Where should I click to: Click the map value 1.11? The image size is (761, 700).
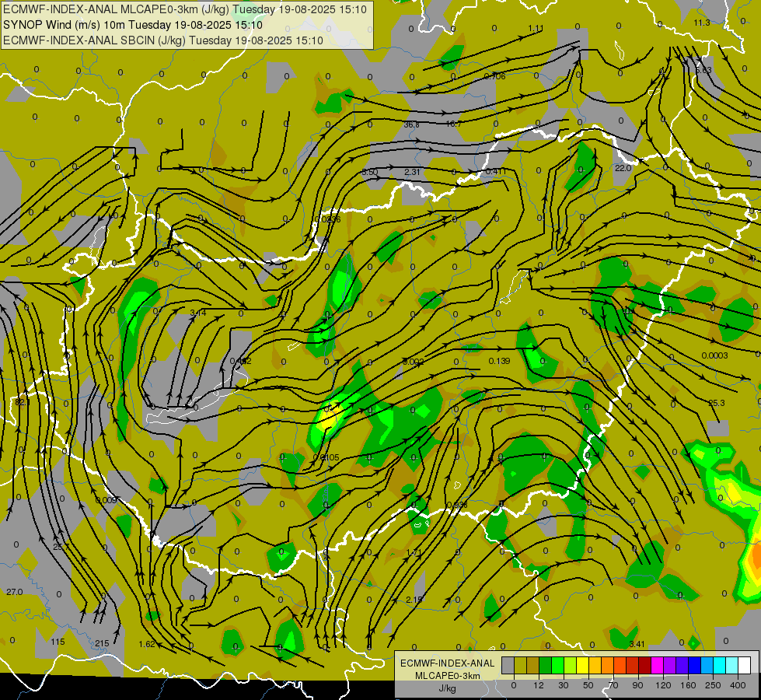coord(536,29)
